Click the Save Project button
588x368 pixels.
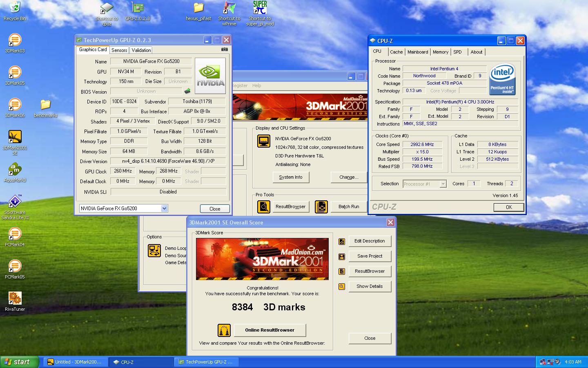tap(370, 256)
